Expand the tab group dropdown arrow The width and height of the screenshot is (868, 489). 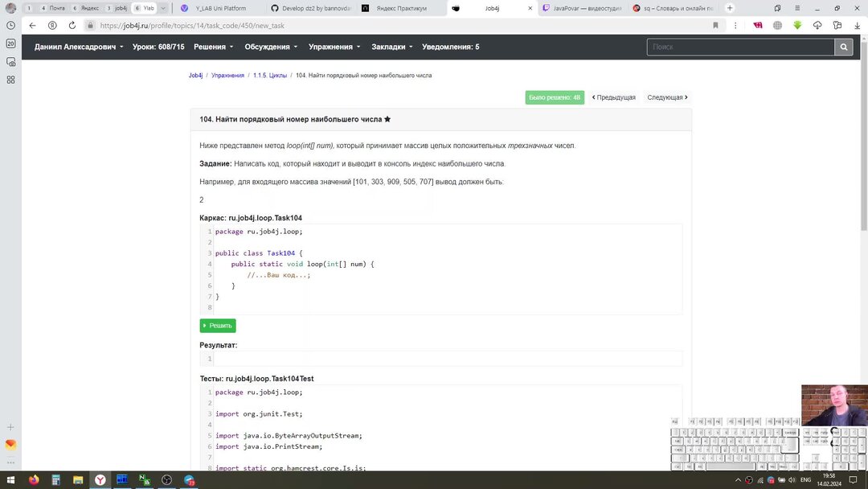(x=163, y=8)
